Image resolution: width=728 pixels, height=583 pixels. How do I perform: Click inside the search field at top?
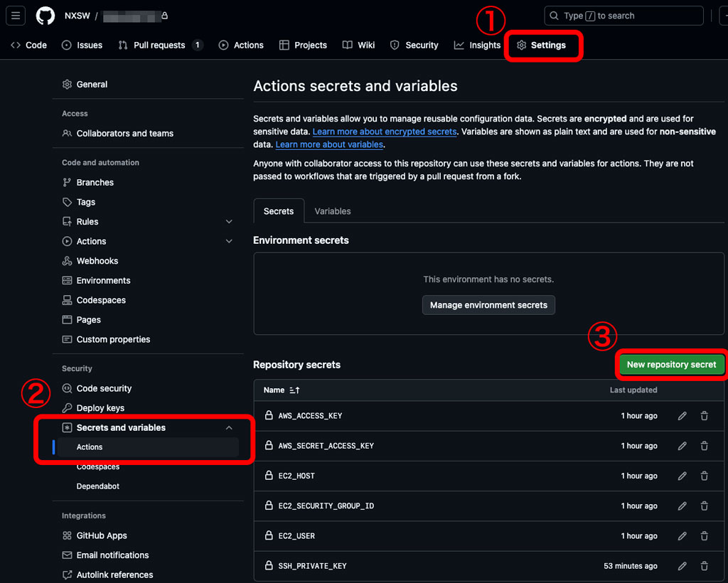pos(623,15)
